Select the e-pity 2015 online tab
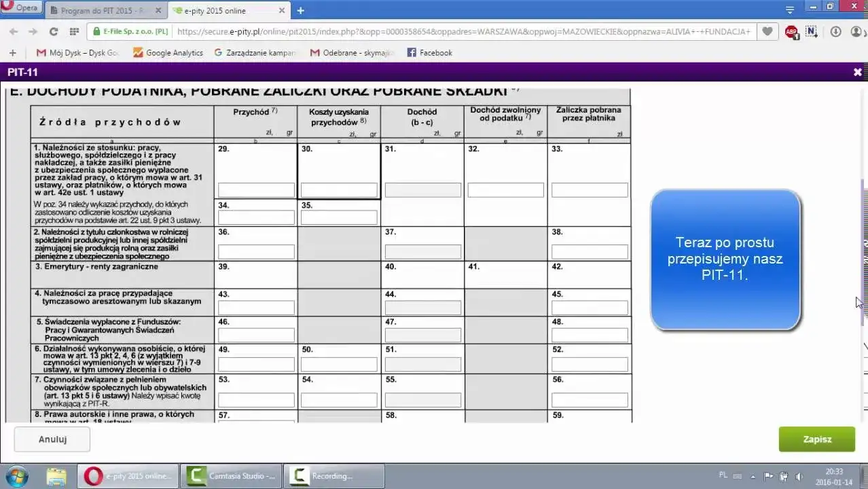The width and height of the screenshot is (868, 489). click(223, 11)
